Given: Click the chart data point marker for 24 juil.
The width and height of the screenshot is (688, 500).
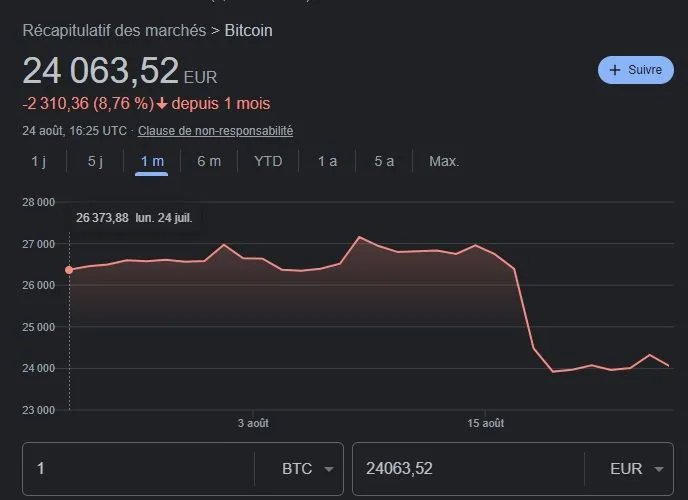Looking at the screenshot, I should coord(69,270).
